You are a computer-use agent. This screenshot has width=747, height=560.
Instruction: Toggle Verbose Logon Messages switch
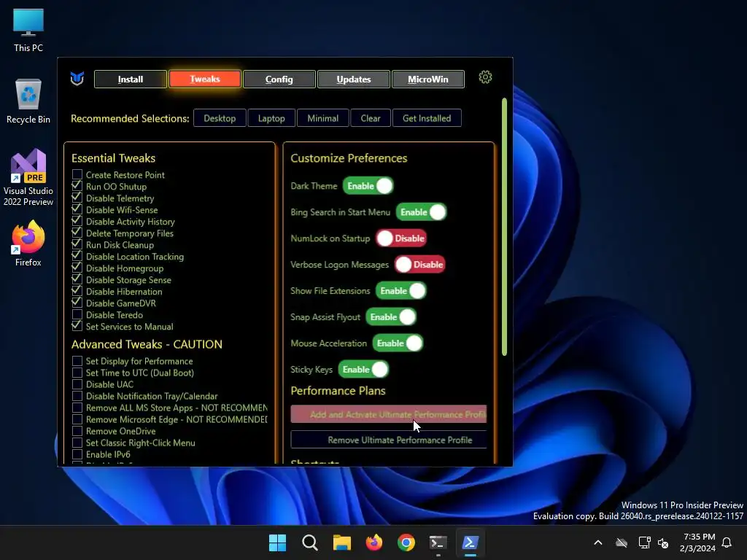click(419, 264)
